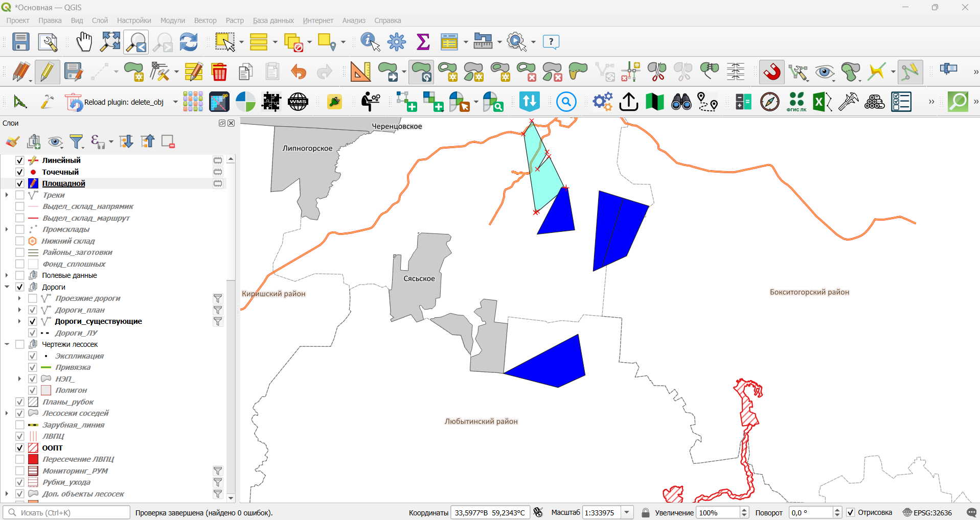Click the red trash Delete Selected icon
This screenshot has height=520, width=980.
[219, 72]
